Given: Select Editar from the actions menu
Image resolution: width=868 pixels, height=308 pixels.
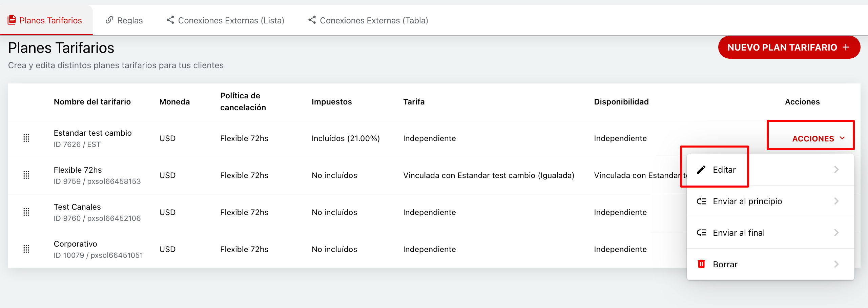Looking at the screenshot, I should (724, 170).
